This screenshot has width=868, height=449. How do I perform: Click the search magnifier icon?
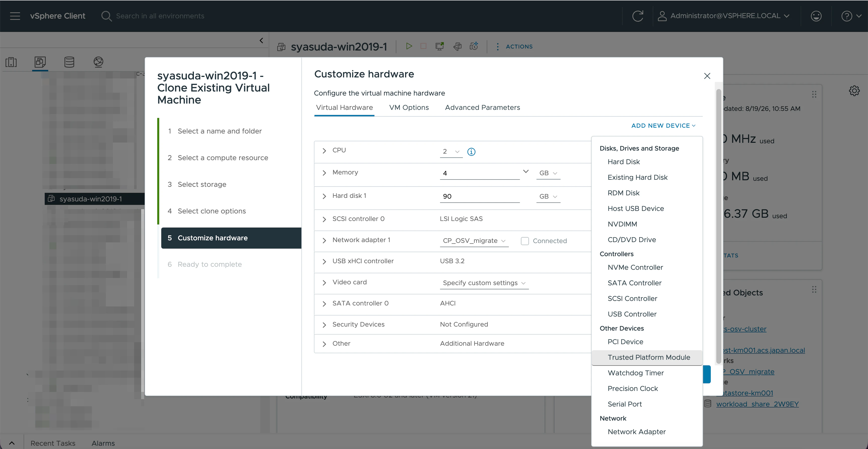(x=106, y=16)
